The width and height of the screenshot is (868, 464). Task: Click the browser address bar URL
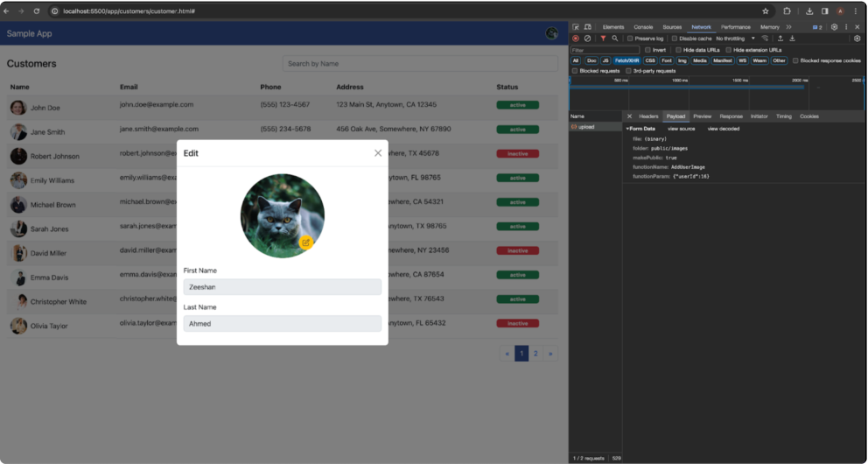[129, 11]
